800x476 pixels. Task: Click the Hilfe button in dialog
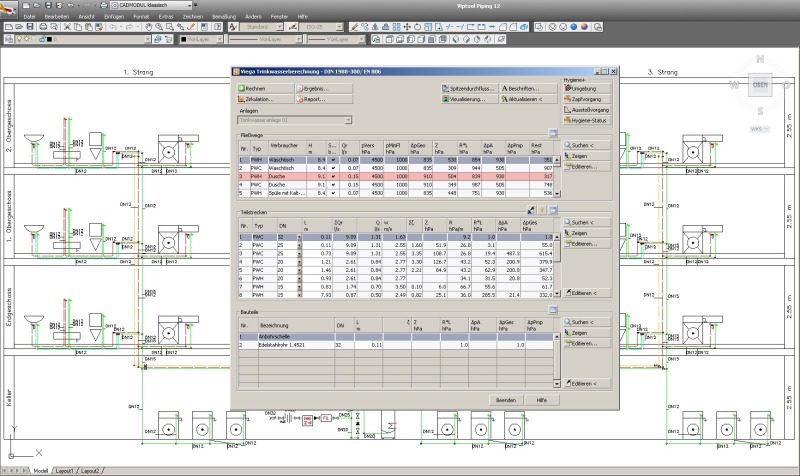tap(542, 400)
